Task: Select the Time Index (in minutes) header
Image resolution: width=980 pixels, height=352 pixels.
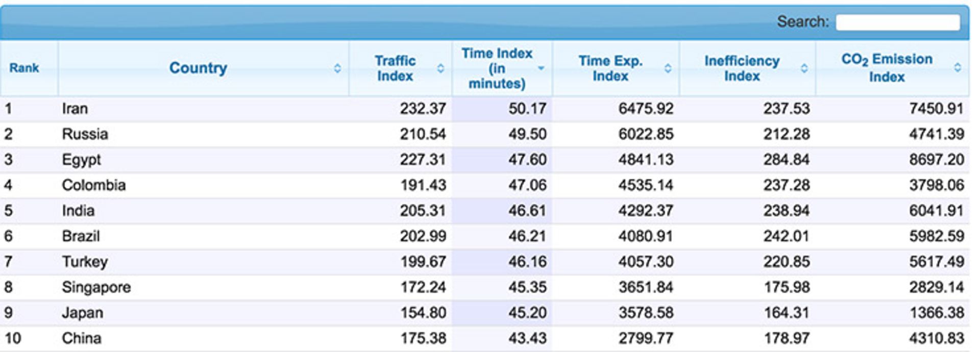Action: point(496,68)
